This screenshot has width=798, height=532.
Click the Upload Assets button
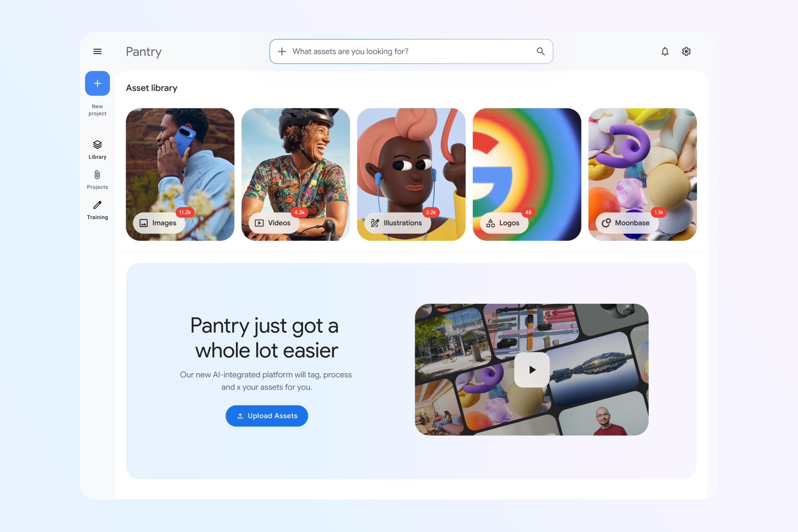[x=267, y=416]
